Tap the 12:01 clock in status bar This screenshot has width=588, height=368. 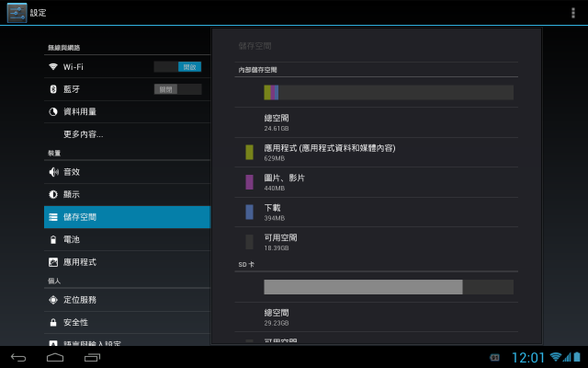point(528,358)
